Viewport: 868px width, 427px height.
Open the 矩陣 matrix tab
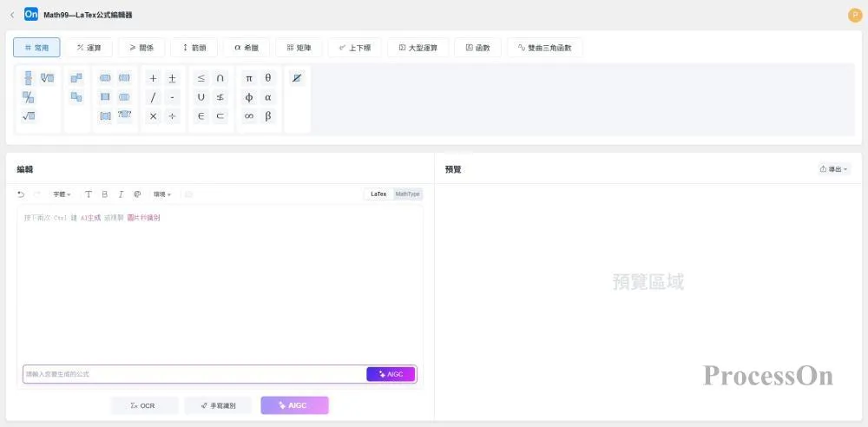point(299,48)
